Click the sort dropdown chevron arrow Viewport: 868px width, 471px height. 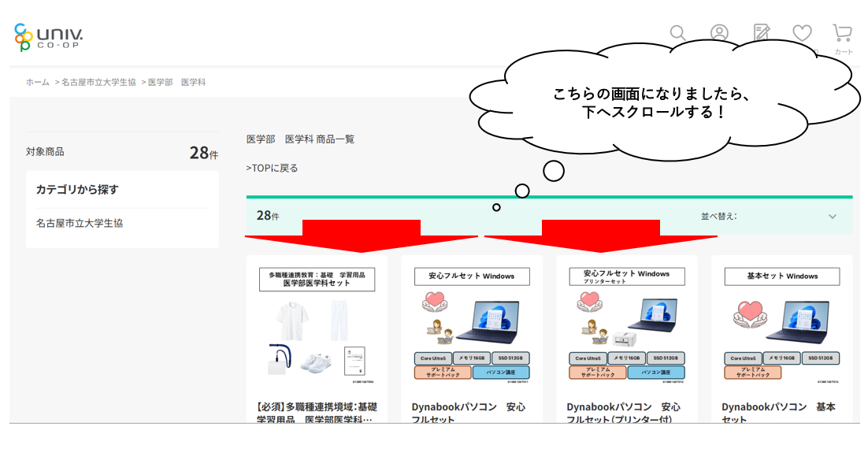coord(832,217)
